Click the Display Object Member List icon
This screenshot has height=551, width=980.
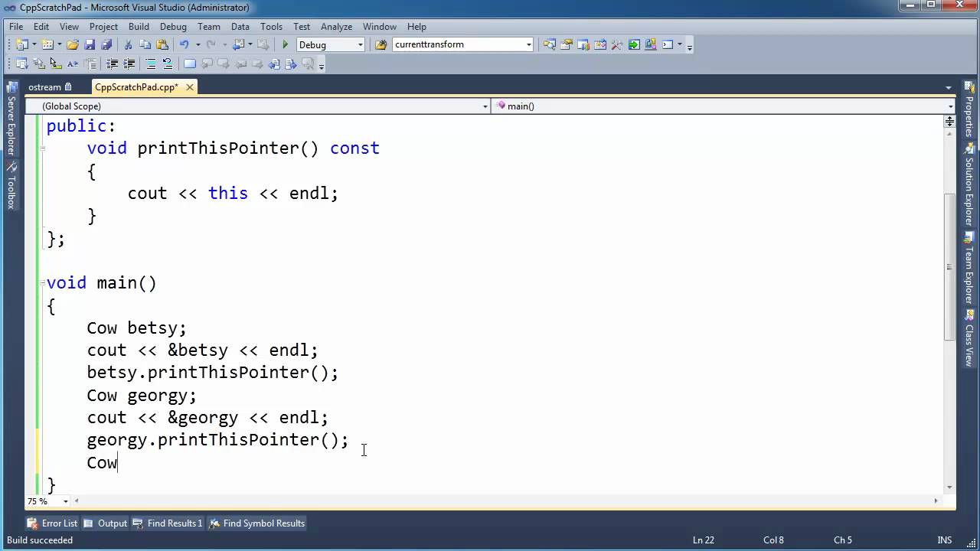point(21,64)
